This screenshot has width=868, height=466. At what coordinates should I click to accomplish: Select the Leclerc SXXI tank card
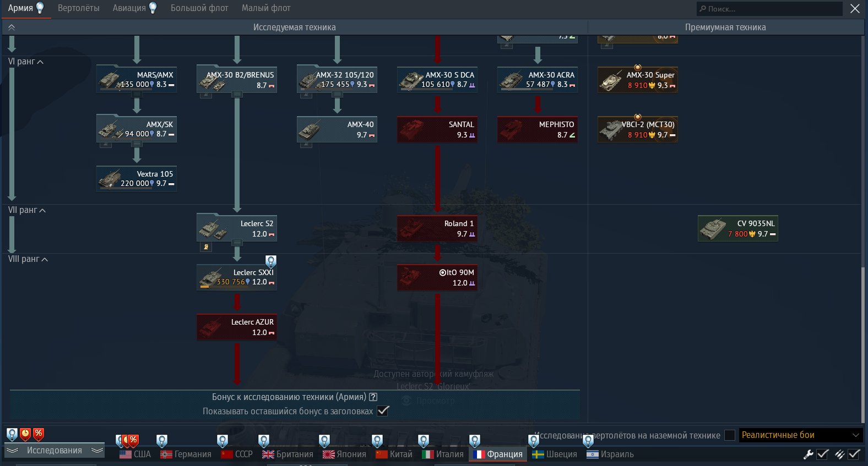click(x=237, y=277)
